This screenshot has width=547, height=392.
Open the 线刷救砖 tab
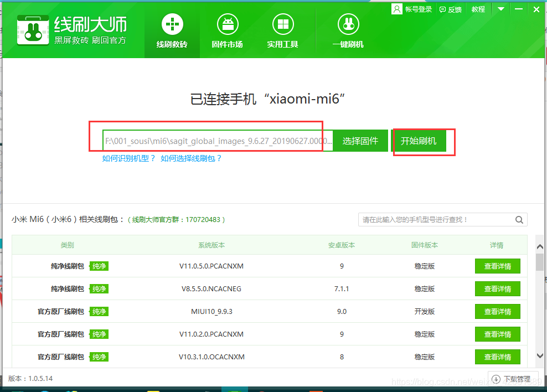[172, 30]
